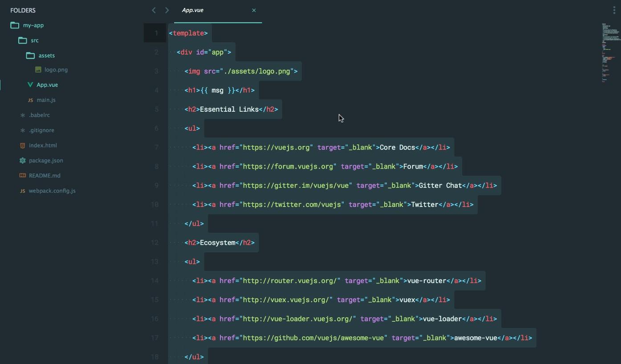Click the minimap code preview

click(611, 53)
